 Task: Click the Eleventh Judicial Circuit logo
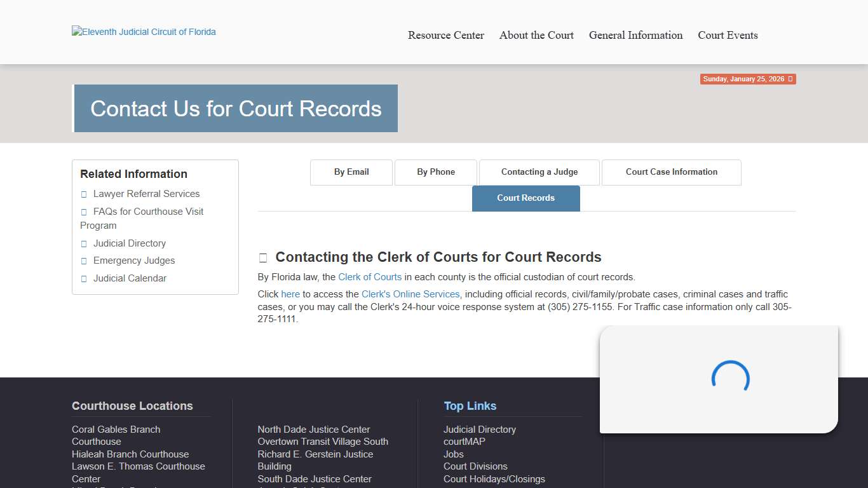click(x=143, y=31)
